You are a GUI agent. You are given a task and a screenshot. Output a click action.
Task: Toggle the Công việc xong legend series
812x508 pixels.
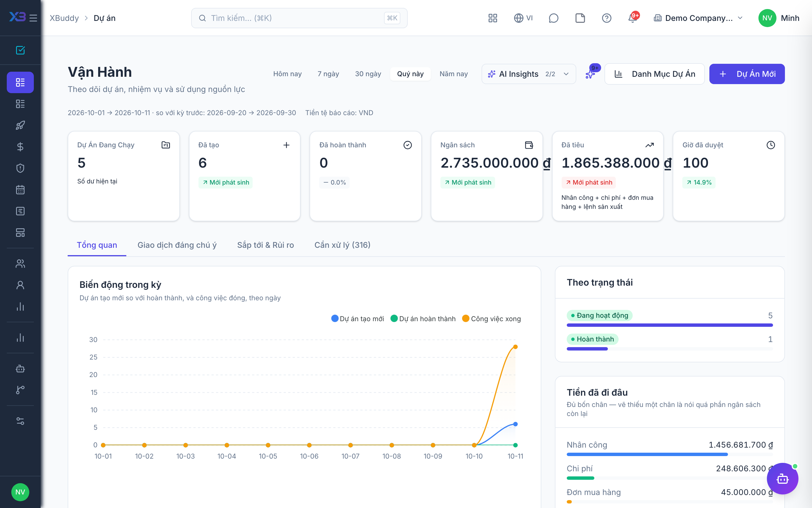(x=491, y=319)
